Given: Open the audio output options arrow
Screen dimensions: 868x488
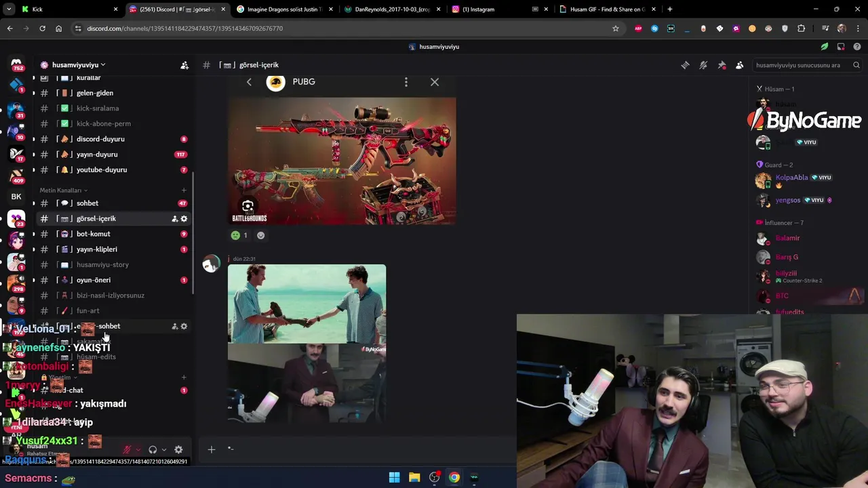Looking at the screenshot, I should [164, 450].
